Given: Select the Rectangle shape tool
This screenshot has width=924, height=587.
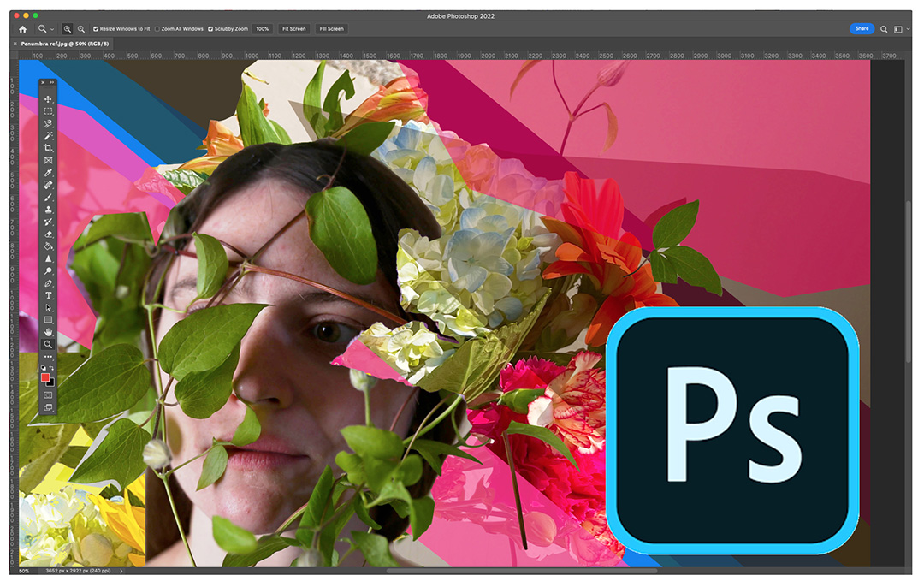Looking at the screenshot, I should pyautogui.click(x=48, y=320).
